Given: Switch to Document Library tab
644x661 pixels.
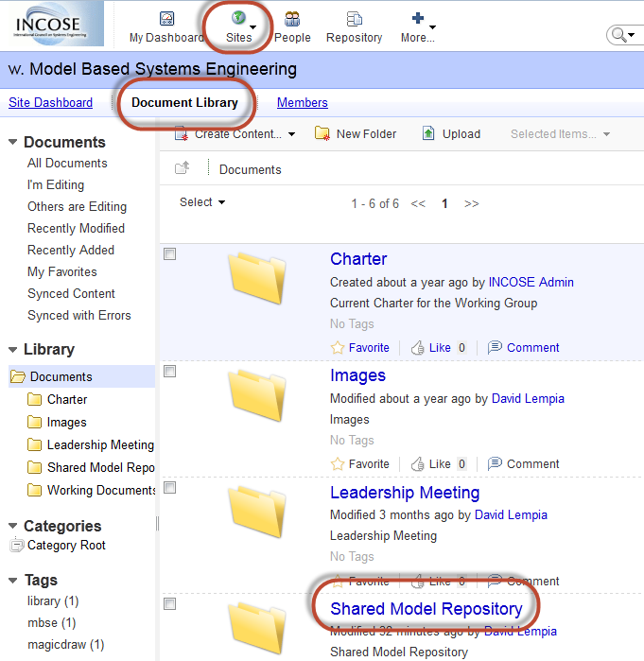Looking at the screenshot, I should coord(184,102).
